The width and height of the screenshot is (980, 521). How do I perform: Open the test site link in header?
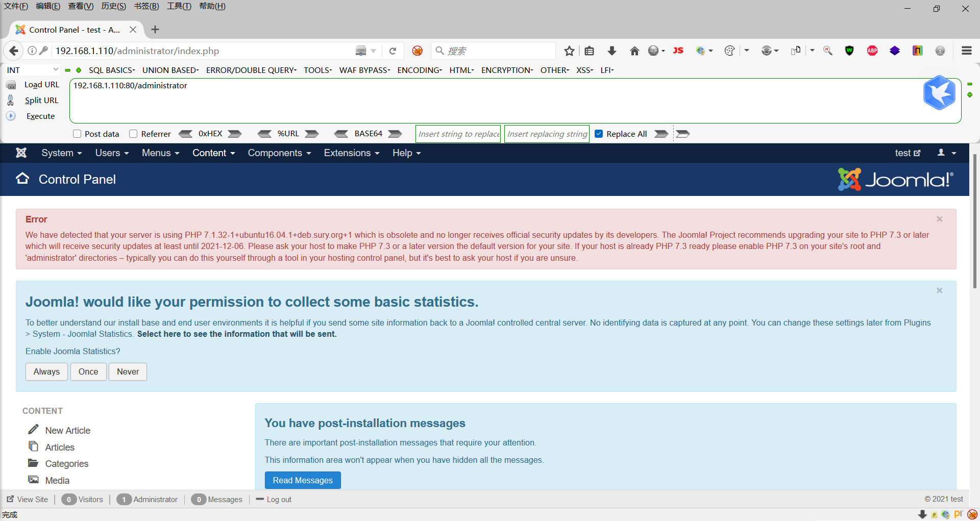click(x=908, y=153)
